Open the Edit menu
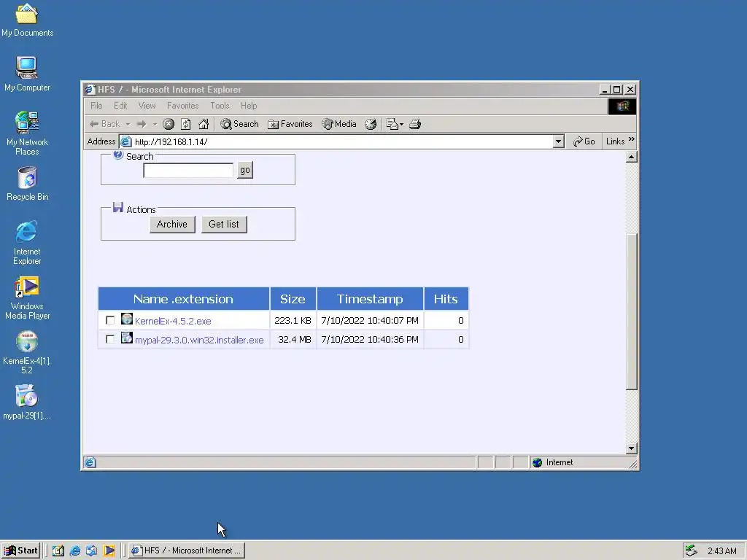 coord(120,106)
